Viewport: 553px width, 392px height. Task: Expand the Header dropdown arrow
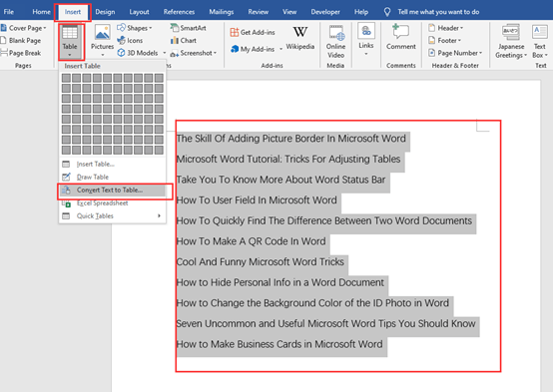point(461,28)
